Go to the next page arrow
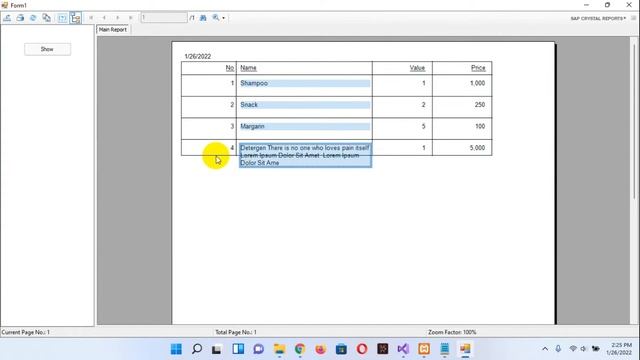Viewport: 640px width, 360px height. coord(118,18)
